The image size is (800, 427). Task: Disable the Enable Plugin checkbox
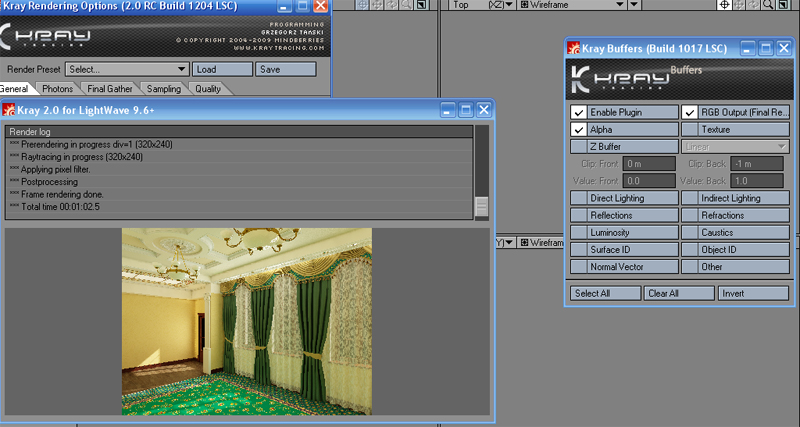coord(577,112)
